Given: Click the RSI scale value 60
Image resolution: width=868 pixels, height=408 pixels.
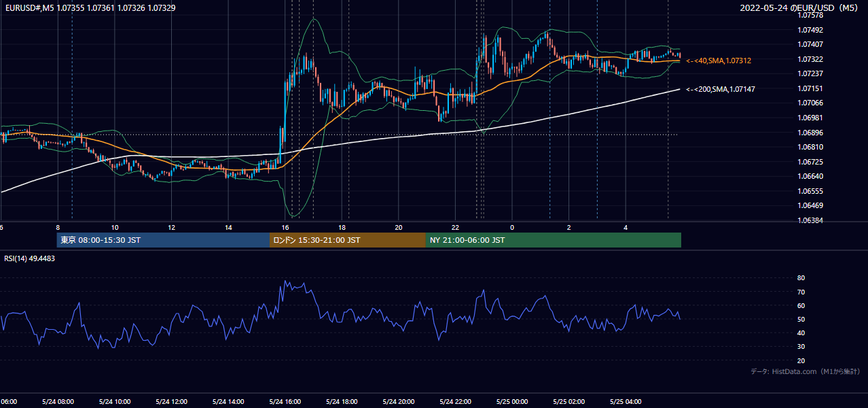Looking at the screenshot, I should [x=801, y=305].
